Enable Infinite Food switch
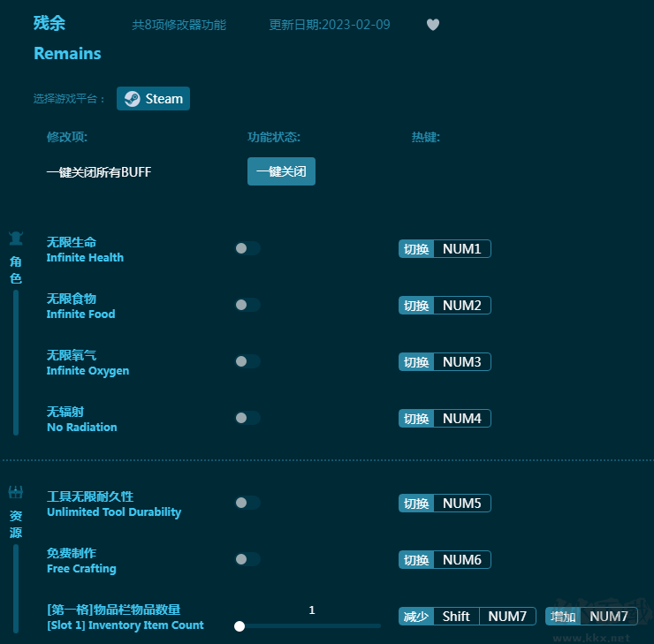The width and height of the screenshot is (654, 644). [247, 305]
